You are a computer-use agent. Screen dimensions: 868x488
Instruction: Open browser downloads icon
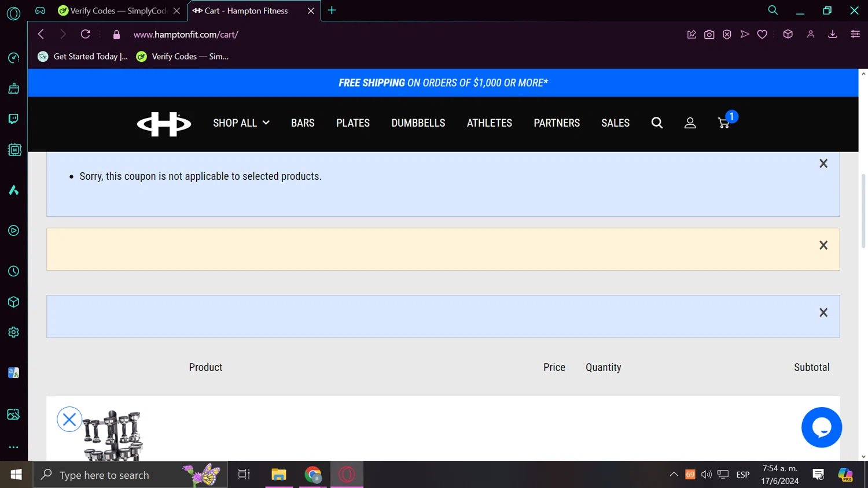833,35
